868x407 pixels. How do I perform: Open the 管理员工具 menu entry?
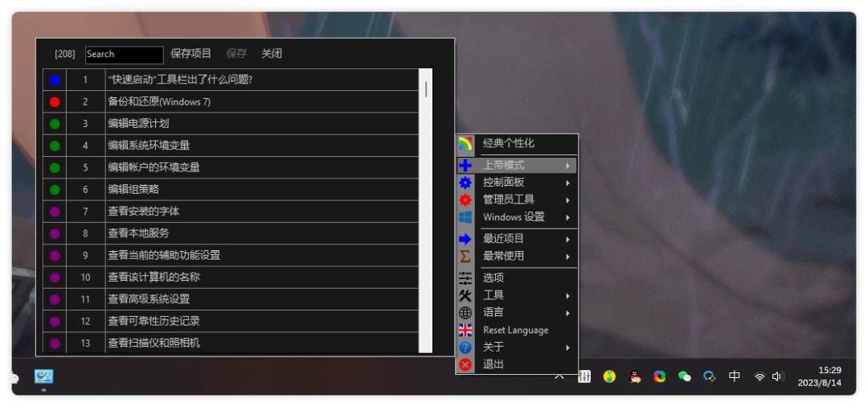pyautogui.click(x=517, y=199)
